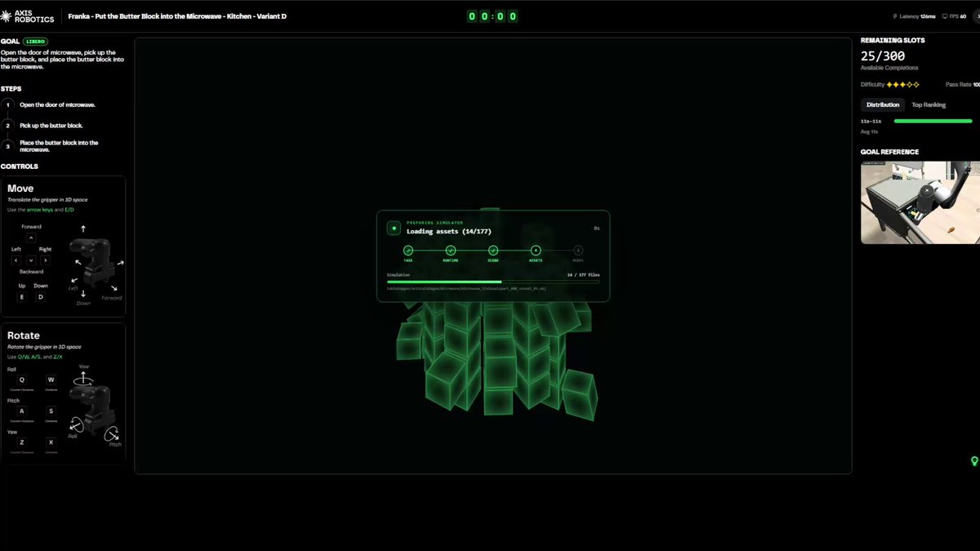Viewport: 980px width, 551px height.
Task: Click the green lightbulb hint icon
Action: click(974, 461)
